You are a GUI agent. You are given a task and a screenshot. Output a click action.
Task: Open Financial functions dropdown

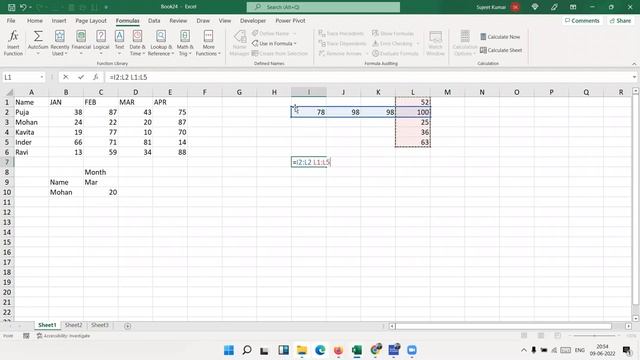pyautogui.click(x=81, y=42)
